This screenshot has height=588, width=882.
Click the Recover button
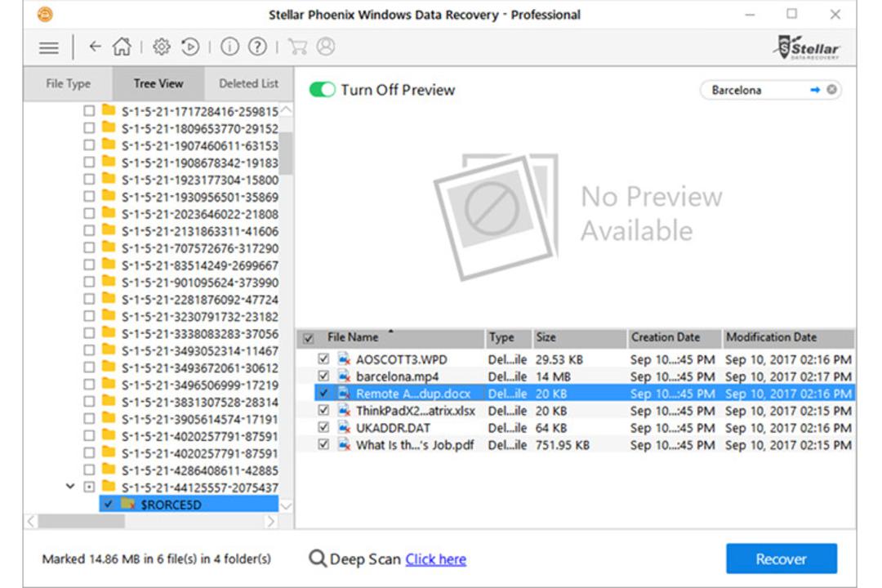[x=782, y=559]
